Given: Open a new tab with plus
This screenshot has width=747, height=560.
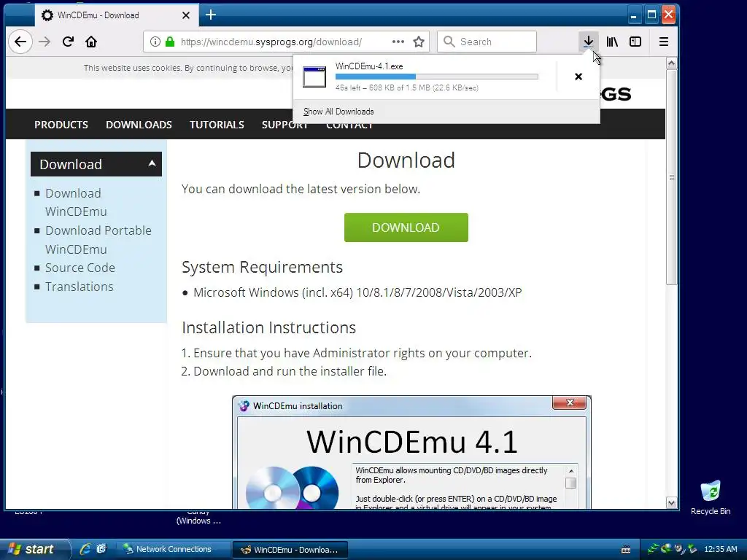Looking at the screenshot, I should pos(211,15).
